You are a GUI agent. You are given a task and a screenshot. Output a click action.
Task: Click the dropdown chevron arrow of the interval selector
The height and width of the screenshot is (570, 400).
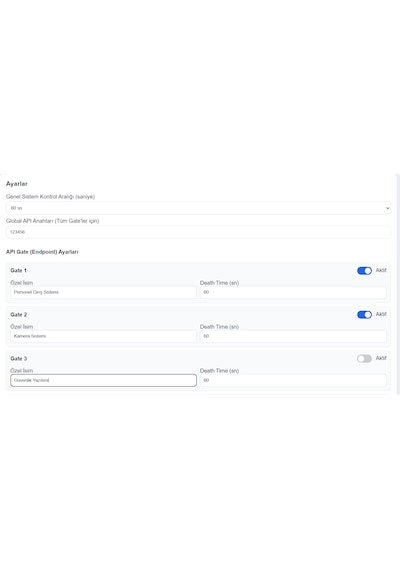pyautogui.click(x=387, y=208)
